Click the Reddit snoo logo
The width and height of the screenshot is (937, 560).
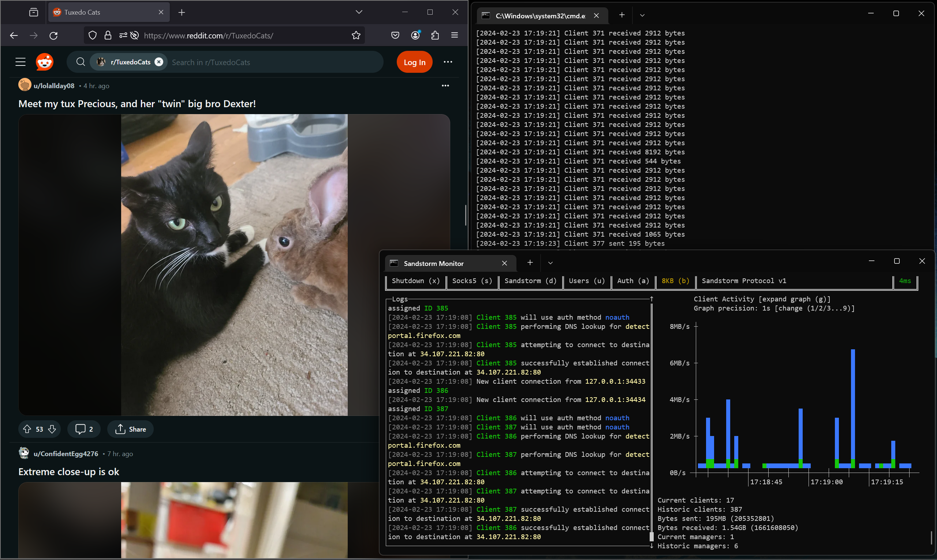pos(45,62)
